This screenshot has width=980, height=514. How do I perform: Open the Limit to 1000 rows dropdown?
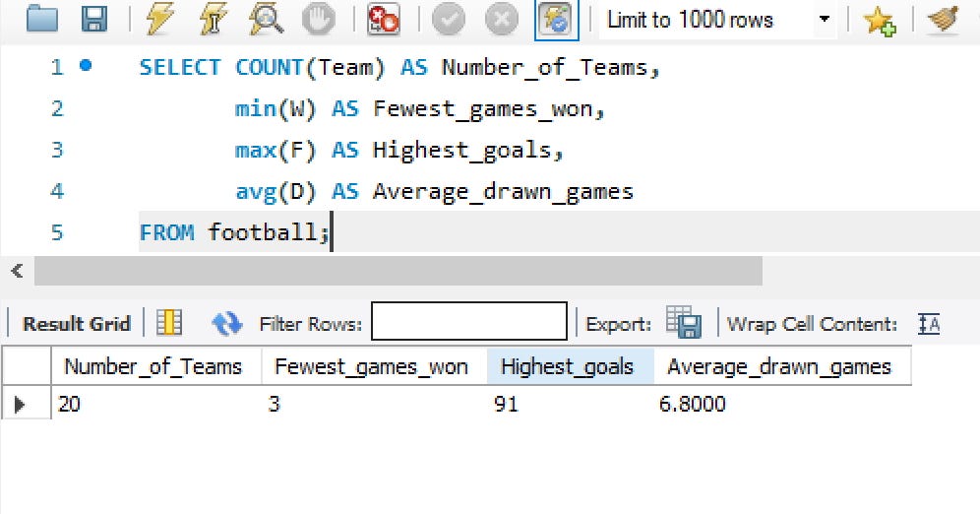[x=718, y=20]
